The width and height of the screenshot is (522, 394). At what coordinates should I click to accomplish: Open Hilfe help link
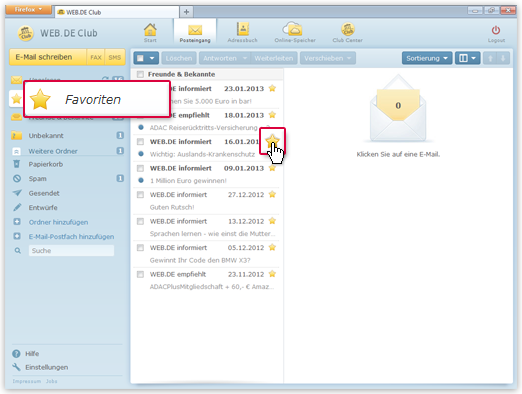click(x=32, y=354)
